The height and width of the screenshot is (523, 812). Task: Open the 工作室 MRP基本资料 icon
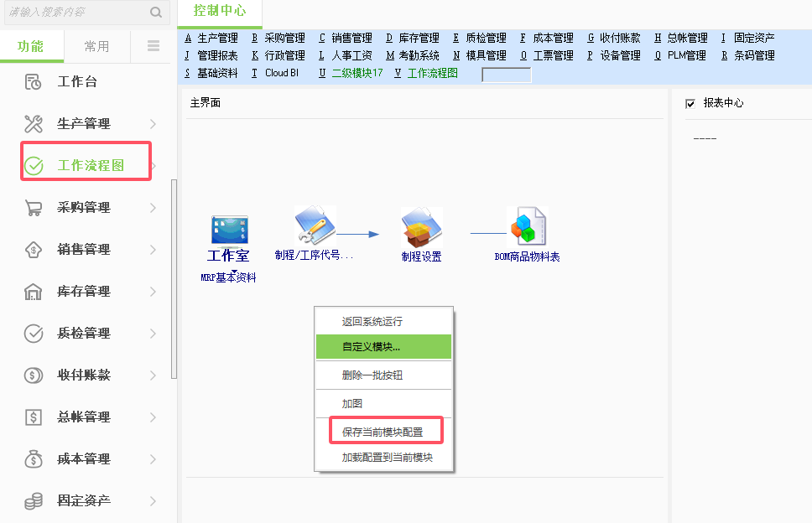(229, 230)
